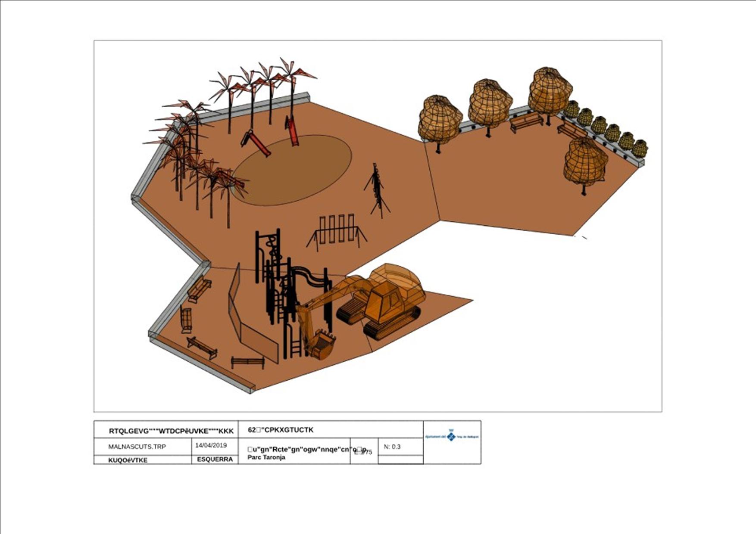Click the Ajuntament logo in title block
This screenshot has width=756, height=534.
click(x=452, y=437)
